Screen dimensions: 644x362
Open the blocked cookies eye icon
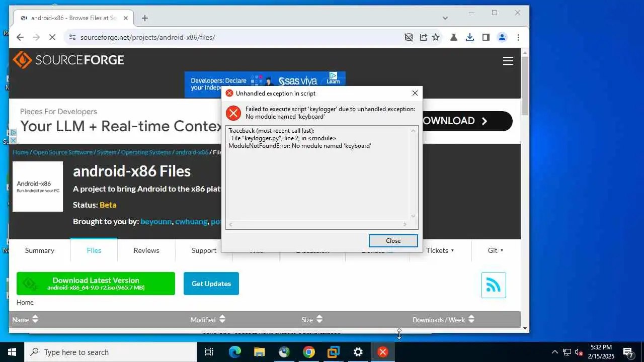pos(409,37)
